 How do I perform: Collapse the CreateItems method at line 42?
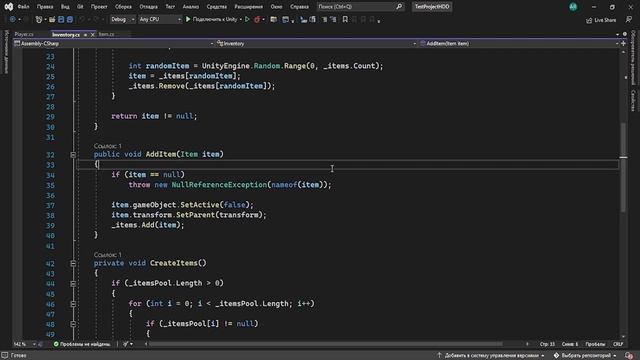click(73, 264)
